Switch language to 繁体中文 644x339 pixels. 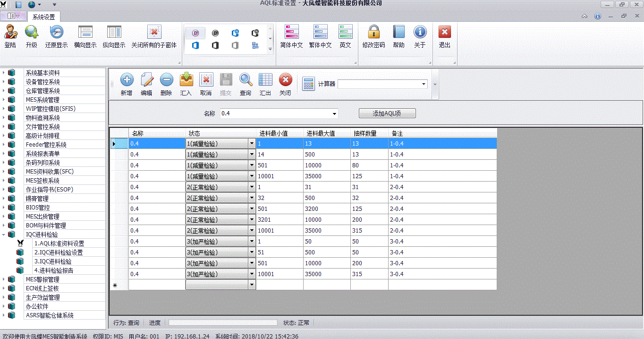[320, 36]
